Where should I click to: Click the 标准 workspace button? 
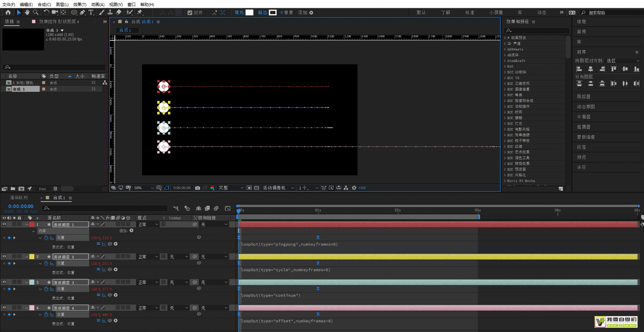[x=469, y=12]
